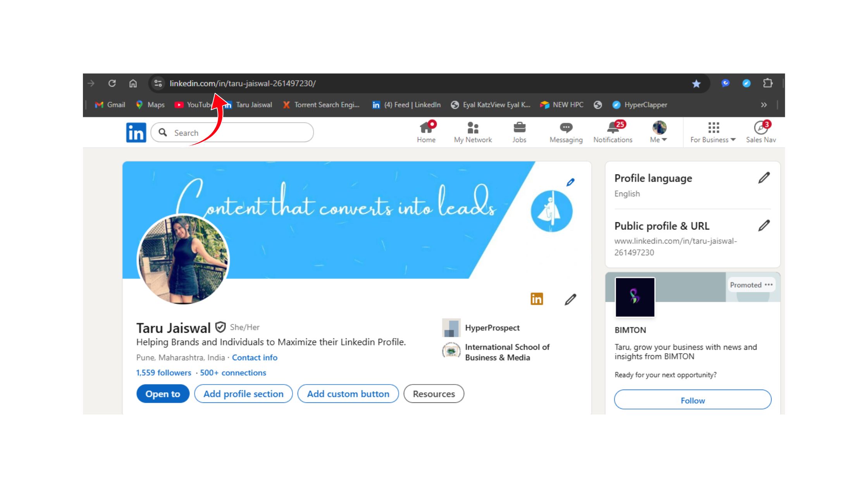Open Notifications with 25 badge
This screenshot has width=868, height=488.
(x=613, y=132)
